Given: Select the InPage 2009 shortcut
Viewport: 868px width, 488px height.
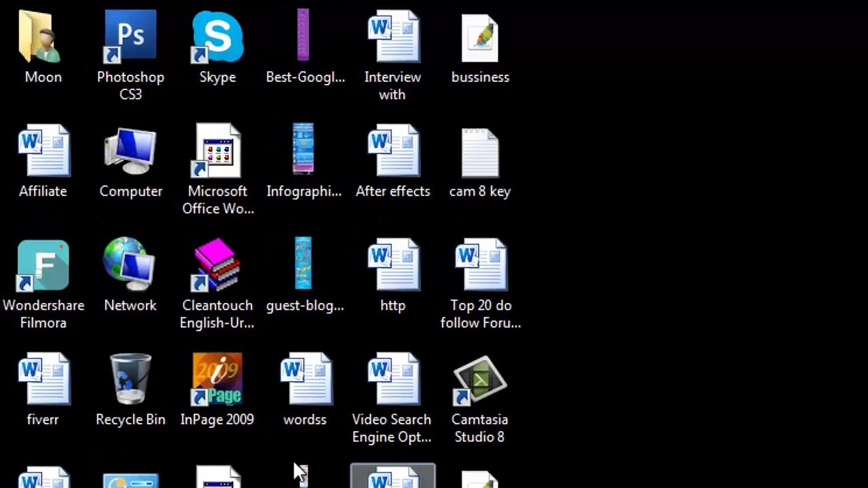Looking at the screenshot, I should pyautogui.click(x=217, y=380).
